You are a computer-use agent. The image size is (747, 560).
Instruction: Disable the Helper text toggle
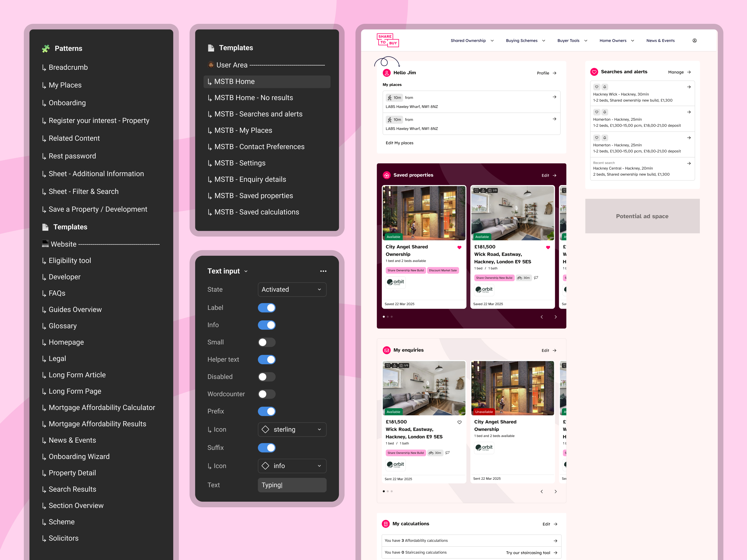click(266, 360)
